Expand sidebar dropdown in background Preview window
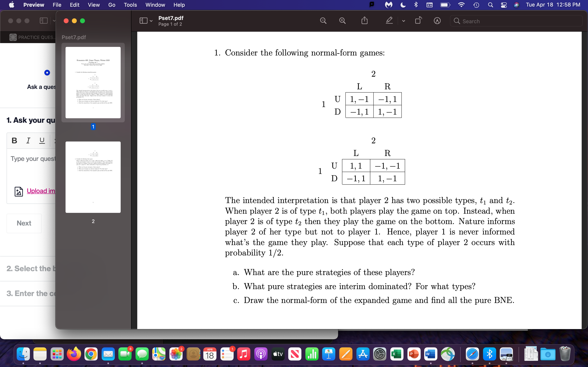This screenshot has height=367, width=588. tap(54, 21)
